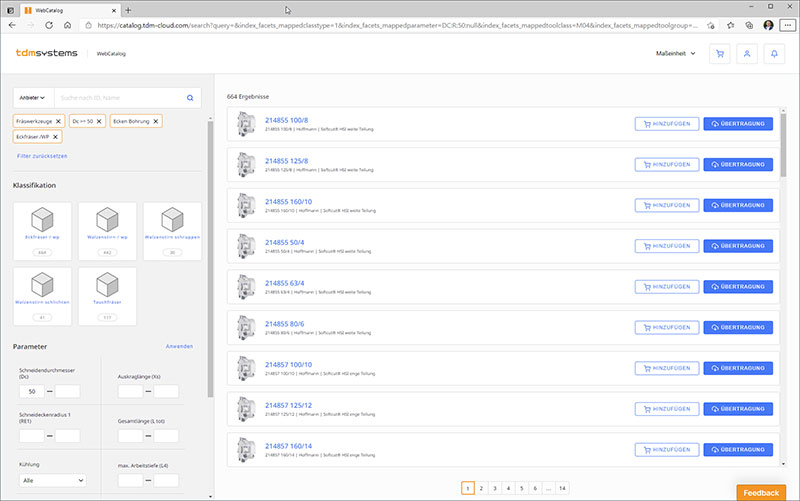Viewport: 800px width, 501px height.
Task: Open the user account icon
Action: tap(746, 54)
